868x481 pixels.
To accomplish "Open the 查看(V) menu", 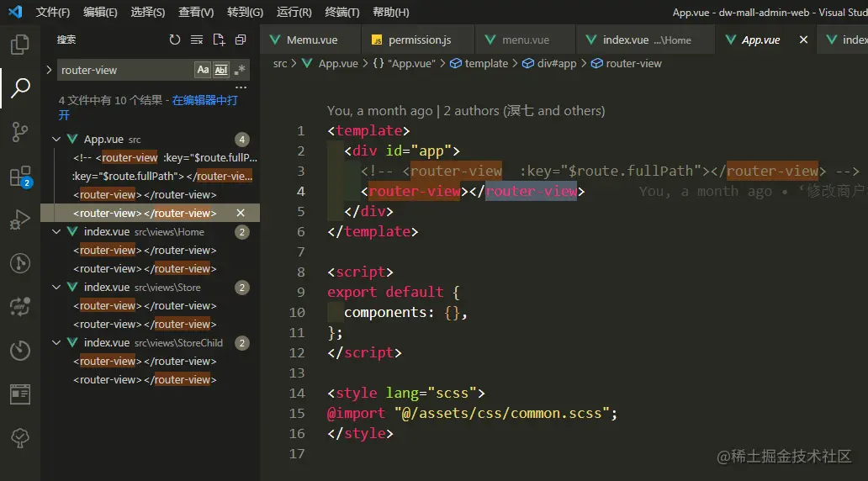I will click(196, 12).
